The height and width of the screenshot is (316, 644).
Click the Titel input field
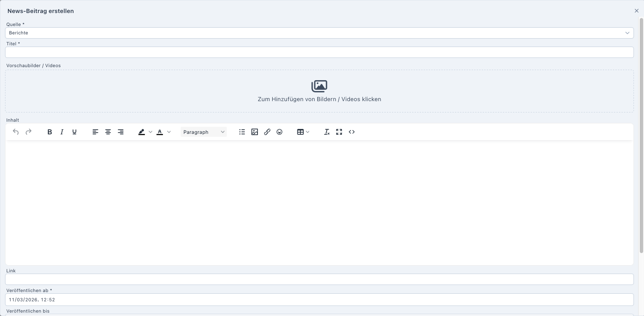coord(319,52)
